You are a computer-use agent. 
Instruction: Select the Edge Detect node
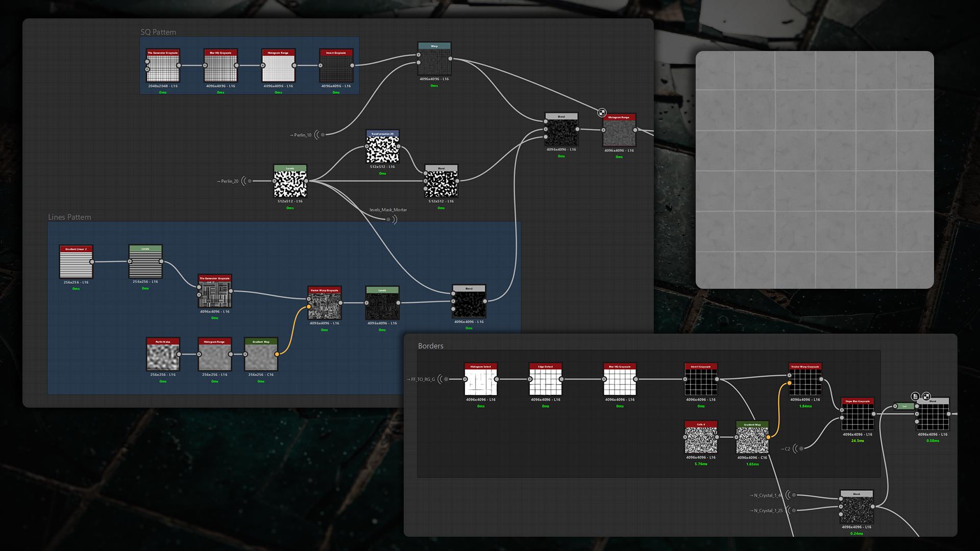[x=546, y=379]
